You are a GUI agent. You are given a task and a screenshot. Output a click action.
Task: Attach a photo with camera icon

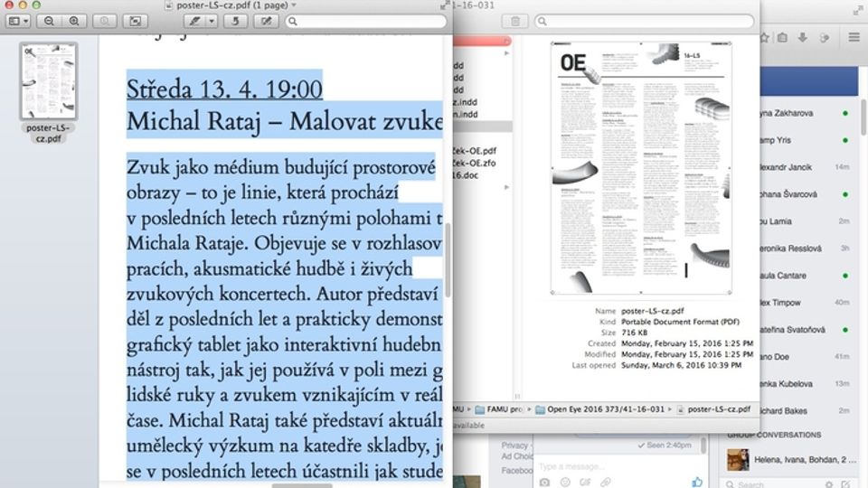point(544,483)
